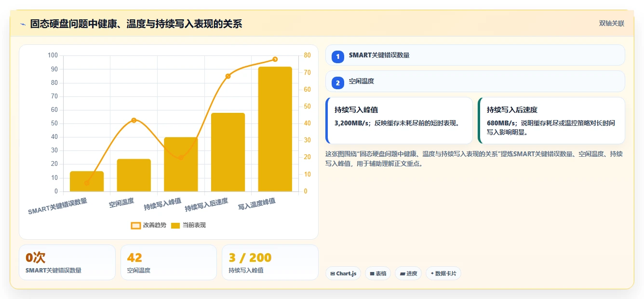This screenshot has width=644, height=299.
Task: Click the 数据卡片 tag chip
Action: coord(443,273)
